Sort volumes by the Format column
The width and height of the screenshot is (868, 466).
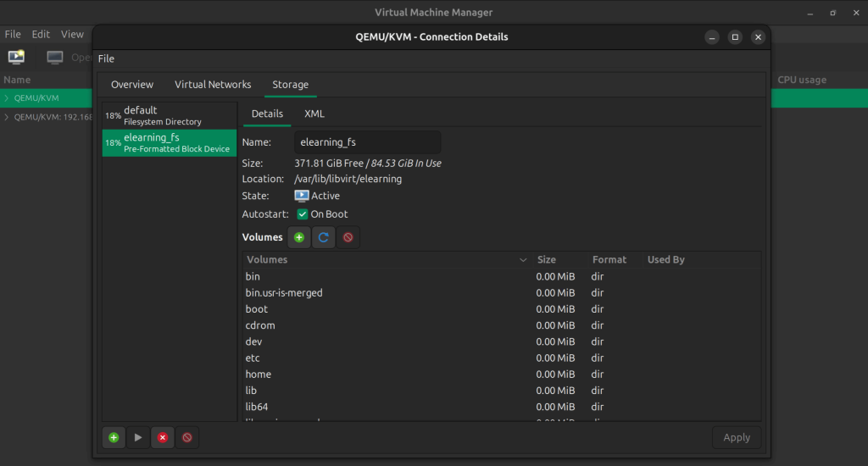[615, 259]
